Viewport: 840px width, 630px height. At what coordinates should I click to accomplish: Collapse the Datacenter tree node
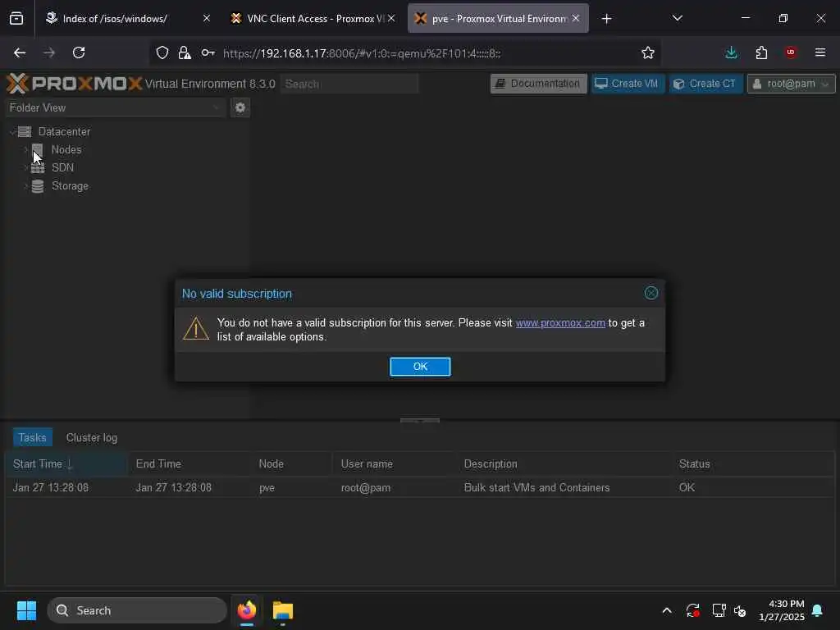tap(12, 132)
